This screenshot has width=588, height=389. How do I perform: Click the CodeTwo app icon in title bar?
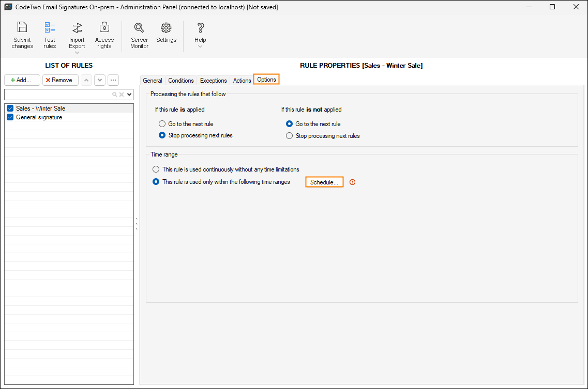point(8,7)
